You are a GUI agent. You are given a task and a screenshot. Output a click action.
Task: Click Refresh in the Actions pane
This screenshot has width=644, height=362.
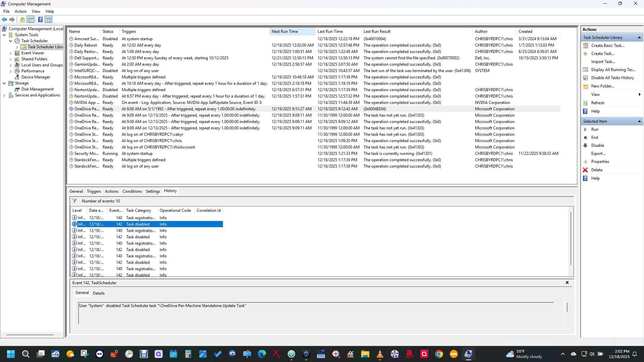click(597, 103)
